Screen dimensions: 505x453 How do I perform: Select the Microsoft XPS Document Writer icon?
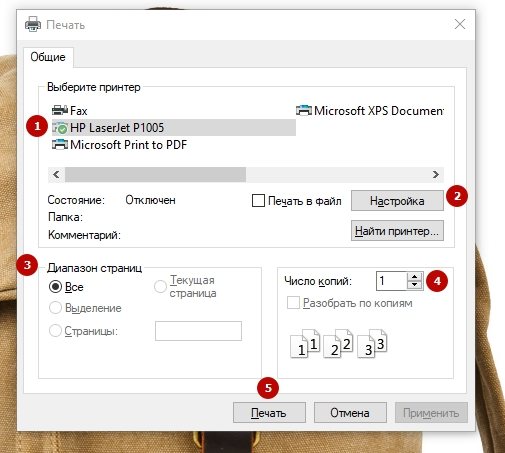coord(304,110)
